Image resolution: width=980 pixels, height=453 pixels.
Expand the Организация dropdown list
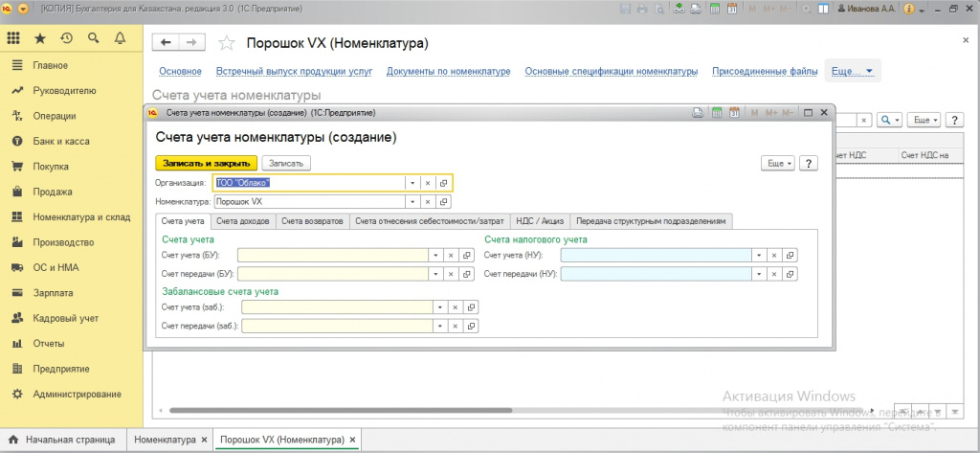pyautogui.click(x=412, y=183)
